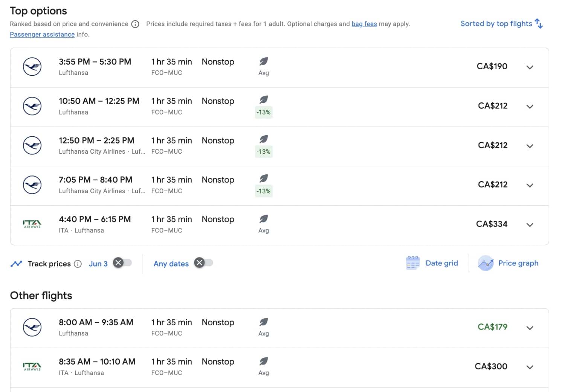Click the emissions leaf icon on the CA$190 flight
The width and height of the screenshot is (565, 392).
click(264, 61)
